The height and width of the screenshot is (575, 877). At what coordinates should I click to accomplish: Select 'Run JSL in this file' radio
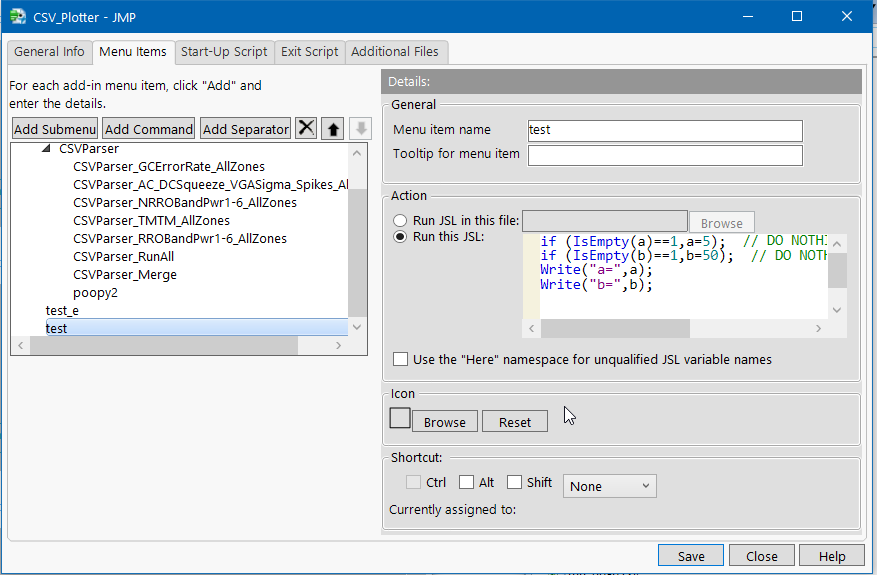400,220
